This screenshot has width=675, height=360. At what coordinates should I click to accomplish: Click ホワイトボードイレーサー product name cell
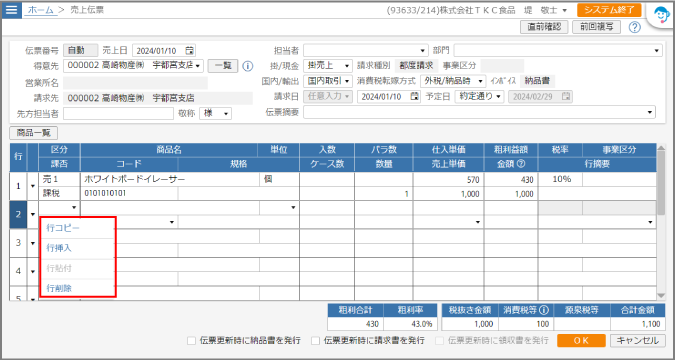(x=170, y=180)
